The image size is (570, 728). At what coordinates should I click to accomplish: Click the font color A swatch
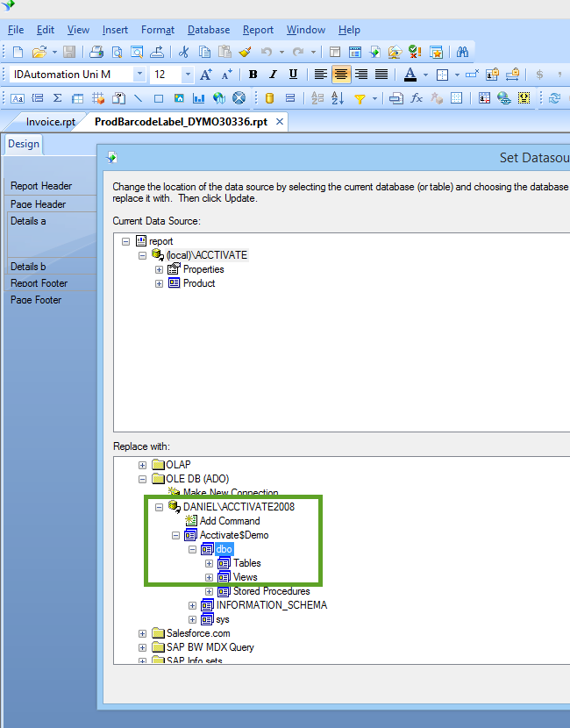point(410,75)
